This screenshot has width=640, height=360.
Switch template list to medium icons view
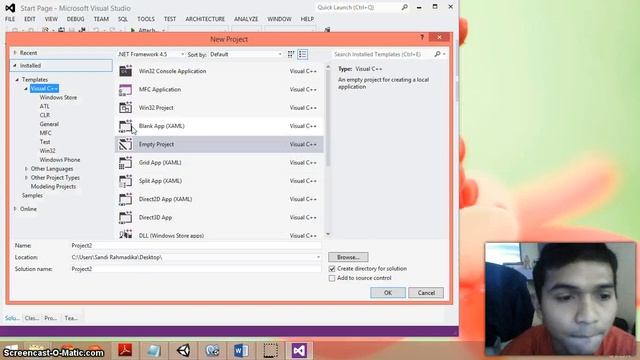point(302,54)
